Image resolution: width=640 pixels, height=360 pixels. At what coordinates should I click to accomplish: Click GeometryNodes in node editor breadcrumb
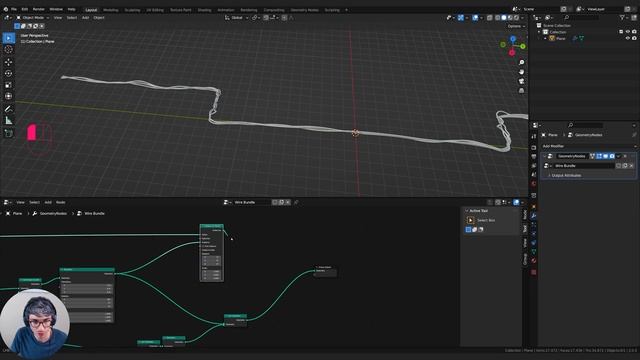click(53, 213)
